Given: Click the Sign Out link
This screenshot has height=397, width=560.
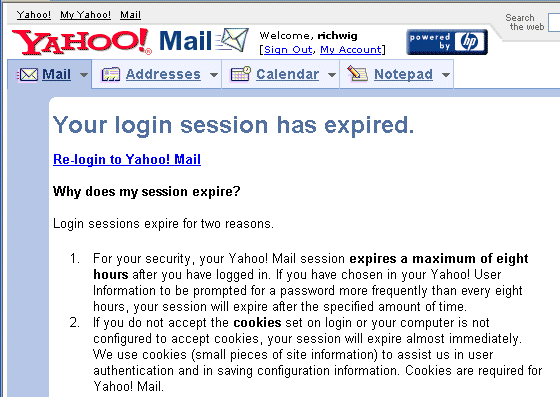Looking at the screenshot, I should (x=288, y=50).
